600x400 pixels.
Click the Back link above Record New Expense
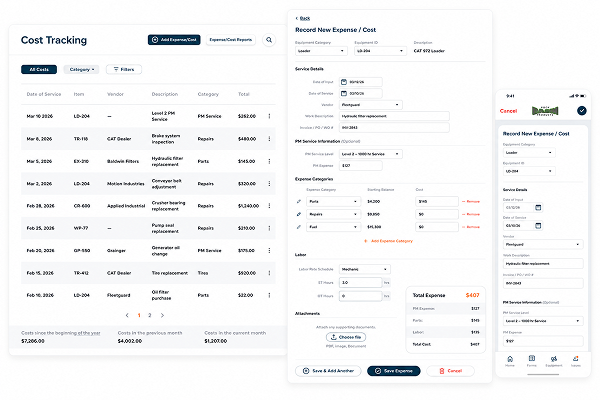tap(303, 18)
